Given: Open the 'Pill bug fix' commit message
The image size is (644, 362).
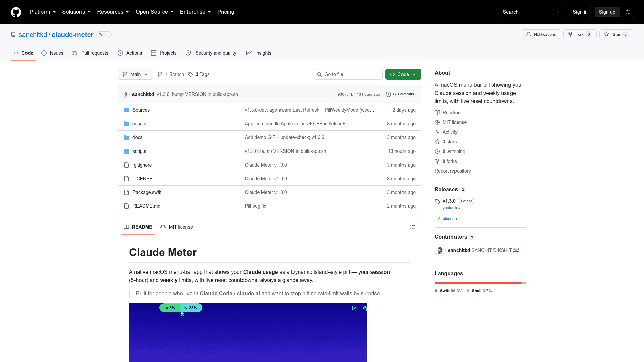Looking at the screenshot, I should [x=255, y=206].
